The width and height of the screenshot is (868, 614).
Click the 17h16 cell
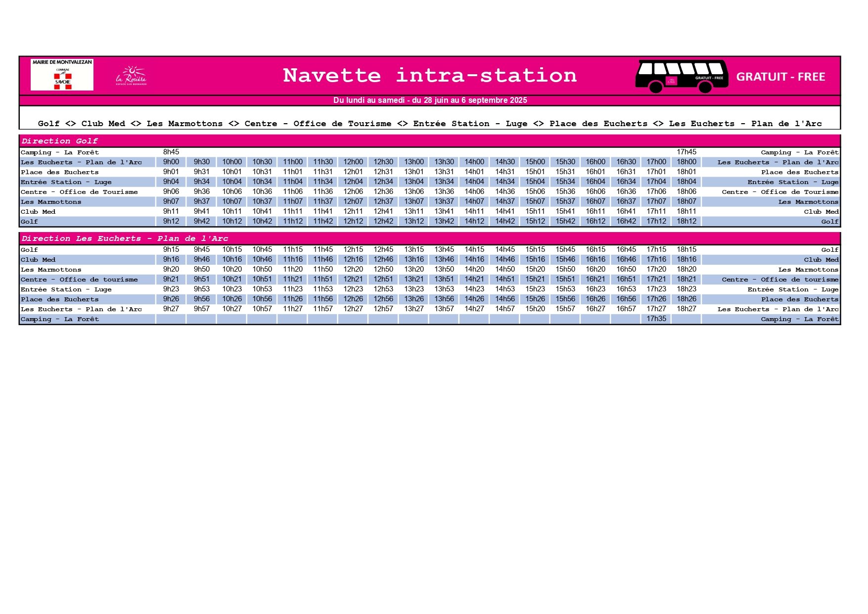(x=656, y=259)
